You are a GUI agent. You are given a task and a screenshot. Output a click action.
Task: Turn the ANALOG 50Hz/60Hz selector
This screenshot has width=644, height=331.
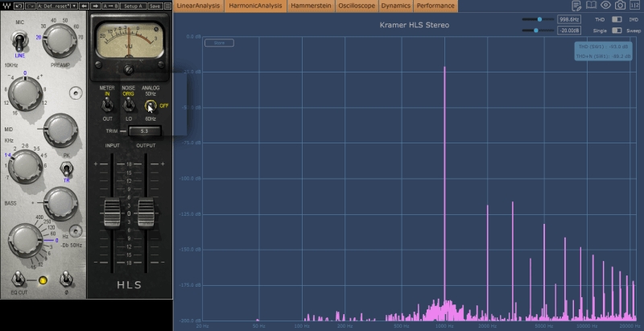coord(151,106)
